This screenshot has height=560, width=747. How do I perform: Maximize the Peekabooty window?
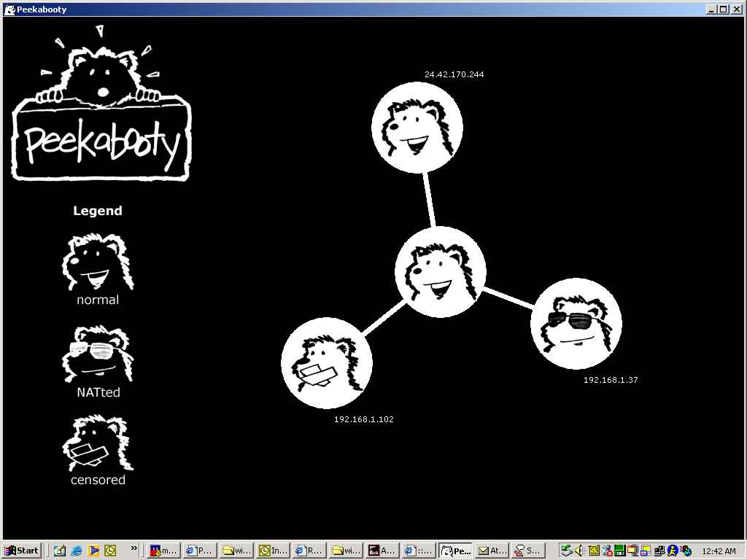[724, 9]
